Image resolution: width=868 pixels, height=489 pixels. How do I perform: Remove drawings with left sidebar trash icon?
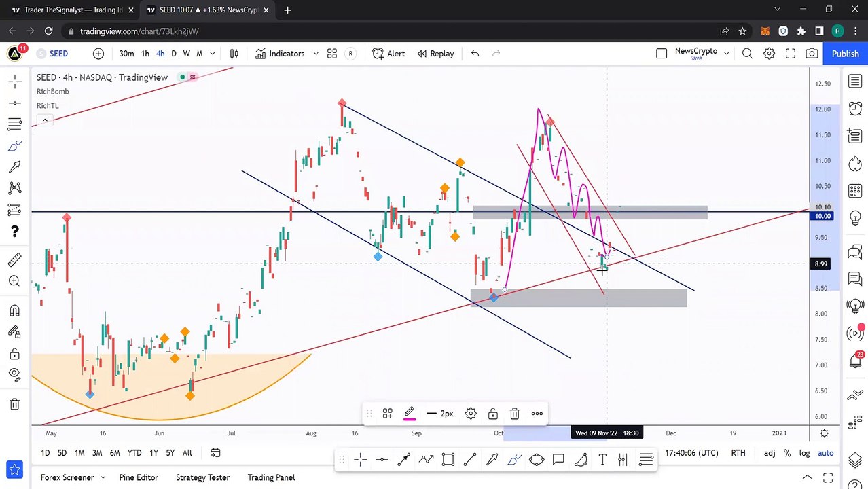15,404
